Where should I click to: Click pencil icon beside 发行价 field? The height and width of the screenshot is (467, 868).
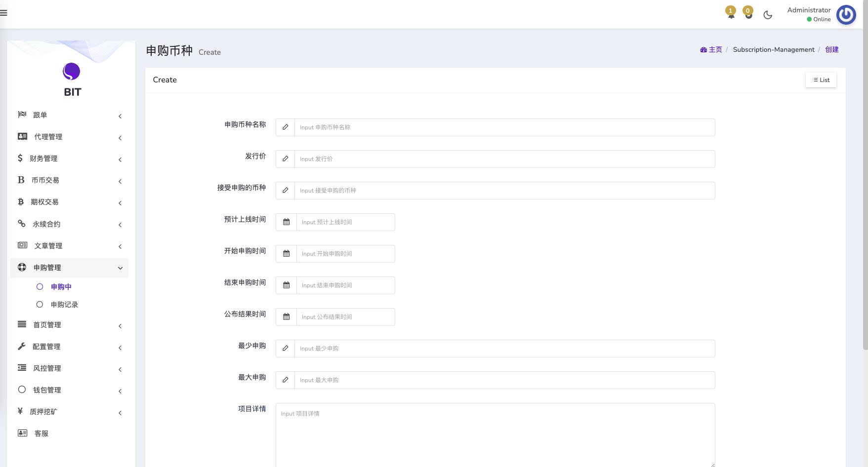285,159
